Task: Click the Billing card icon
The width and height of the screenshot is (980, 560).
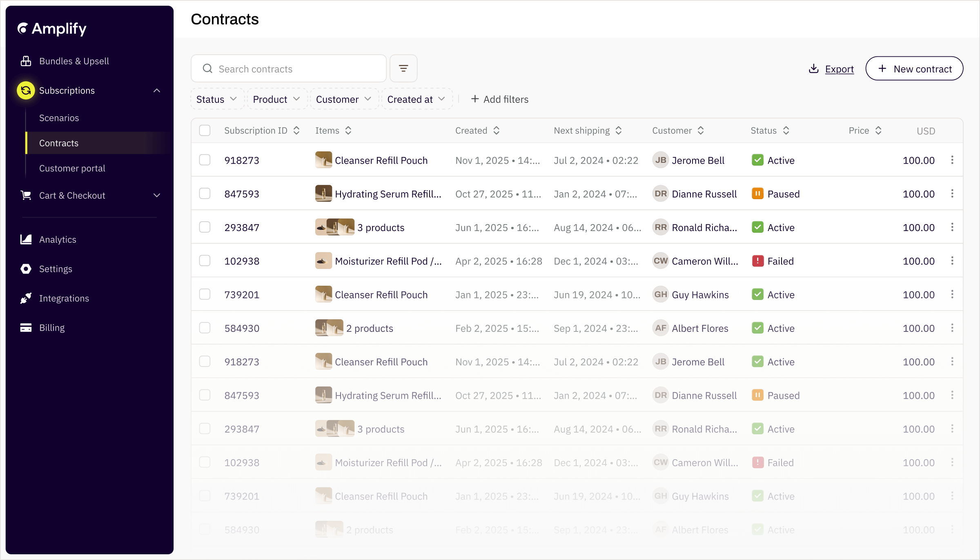Action: [26, 328]
